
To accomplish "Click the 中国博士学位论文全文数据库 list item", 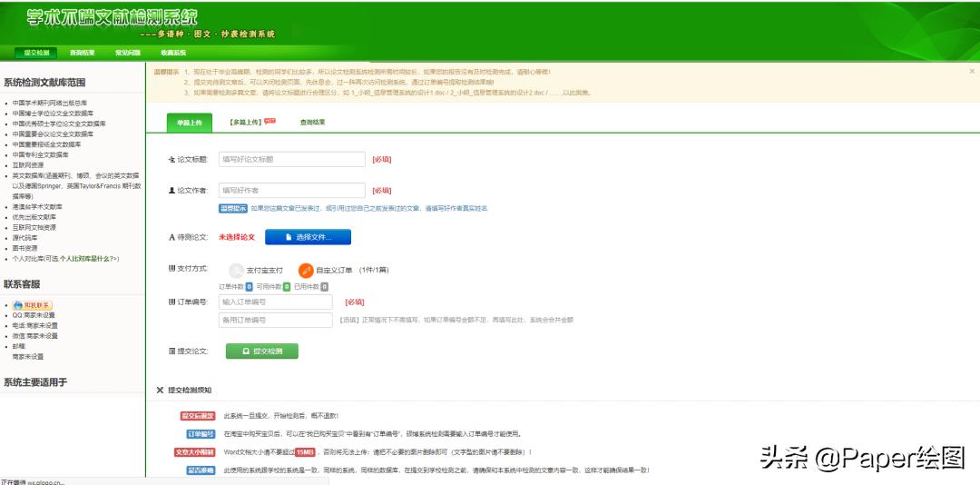I will click(x=54, y=114).
